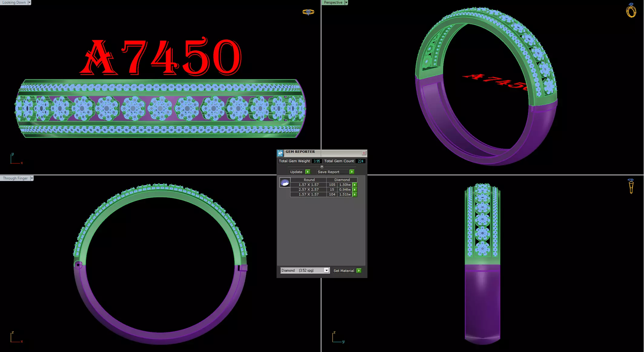The width and height of the screenshot is (644, 352).
Task: Click the green arrow beside Save Report
Action: tap(352, 172)
